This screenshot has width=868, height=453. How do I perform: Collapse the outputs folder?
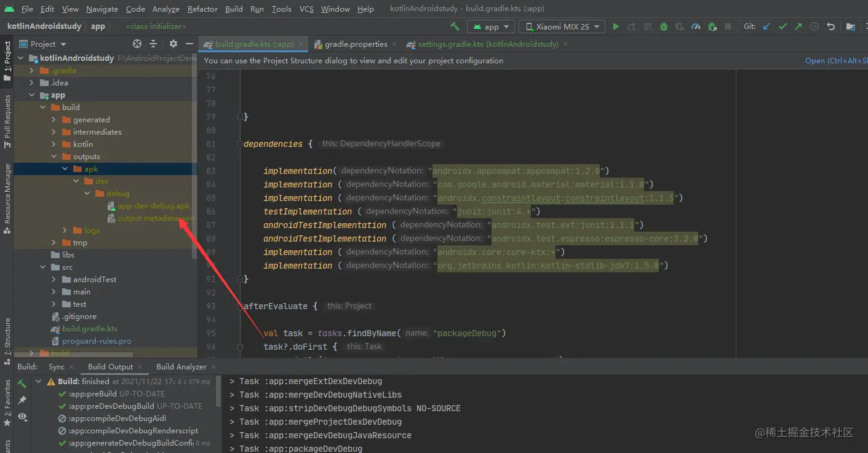click(54, 157)
